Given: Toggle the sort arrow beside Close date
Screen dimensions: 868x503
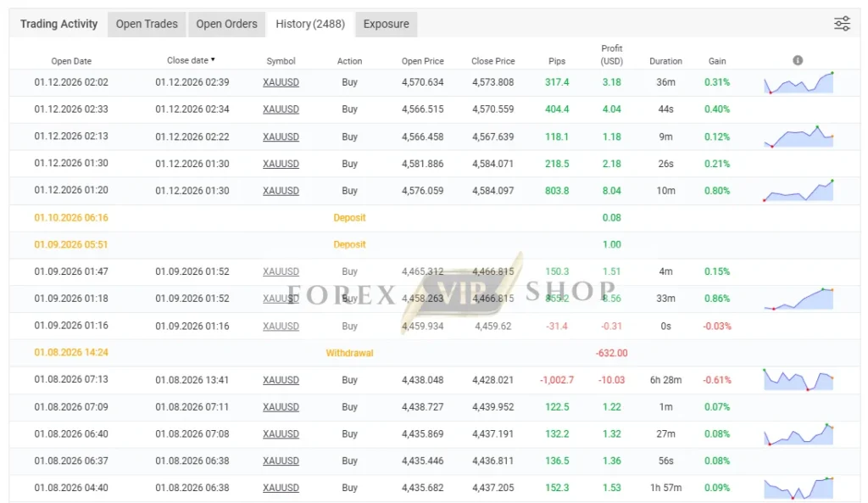Looking at the screenshot, I should [213, 60].
